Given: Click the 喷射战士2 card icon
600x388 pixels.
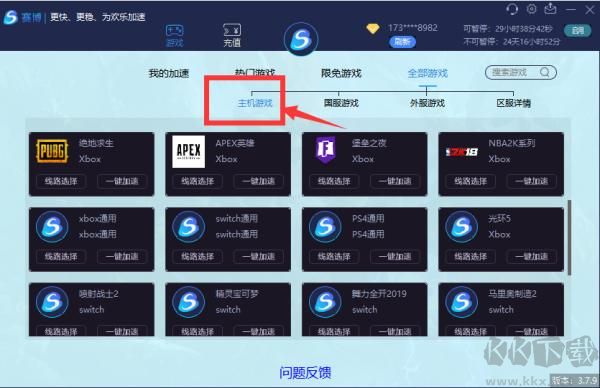Looking at the screenshot, I should (x=52, y=302).
